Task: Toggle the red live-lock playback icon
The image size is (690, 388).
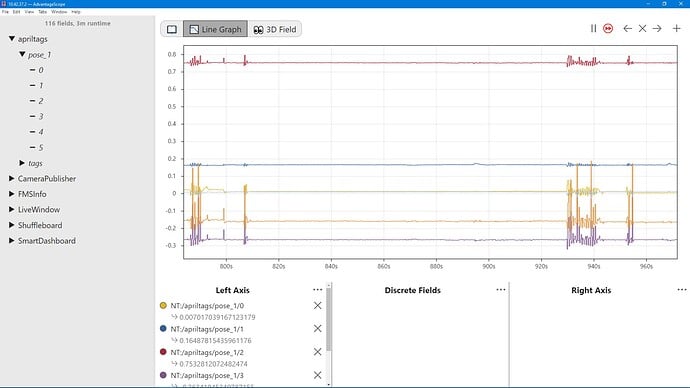Action: [608, 29]
